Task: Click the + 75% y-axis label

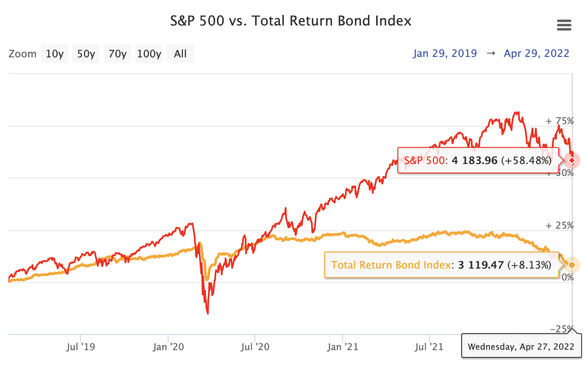Action: 559,121
